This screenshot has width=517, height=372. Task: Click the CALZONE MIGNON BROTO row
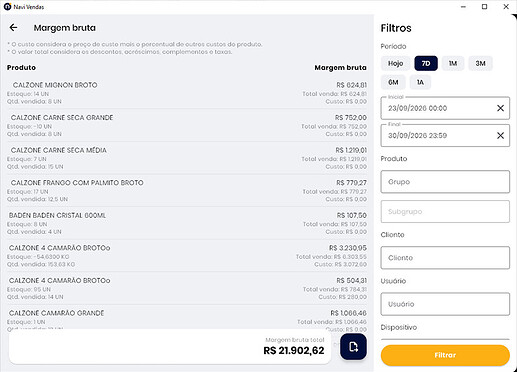click(187, 93)
